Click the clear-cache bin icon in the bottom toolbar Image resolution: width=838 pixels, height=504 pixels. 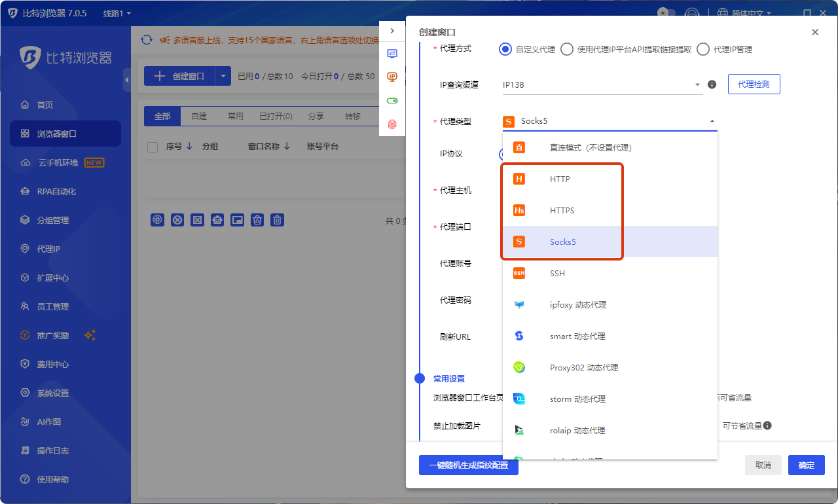pyautogui.click(x=258, y=220)
